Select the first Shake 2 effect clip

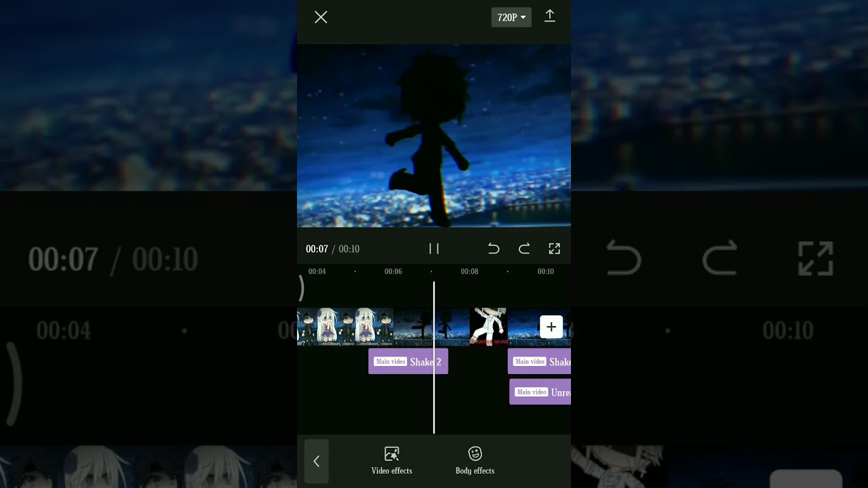[x=408, y=361]
